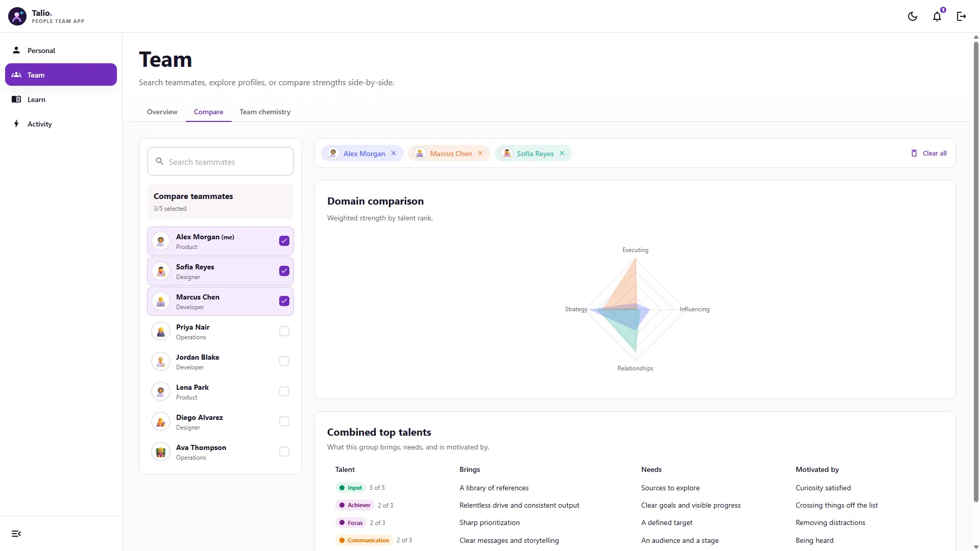Viewport: 980px width, 551px height.
Task: Open Team chemistry tab
Action: (265, 112)
